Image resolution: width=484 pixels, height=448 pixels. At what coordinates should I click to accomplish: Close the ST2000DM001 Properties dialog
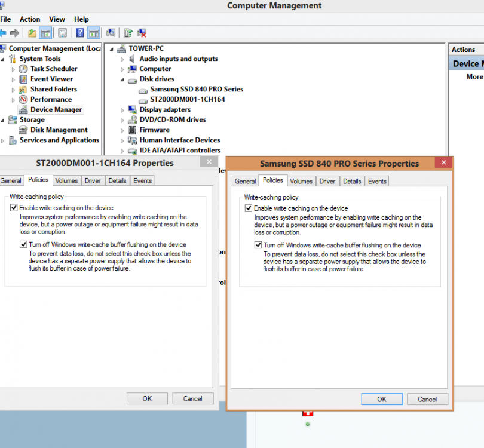pos(209,162)
